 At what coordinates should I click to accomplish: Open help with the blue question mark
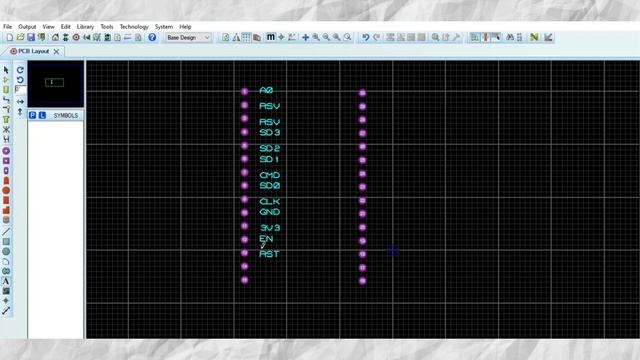pyautogui.click(x=152, y=38)
